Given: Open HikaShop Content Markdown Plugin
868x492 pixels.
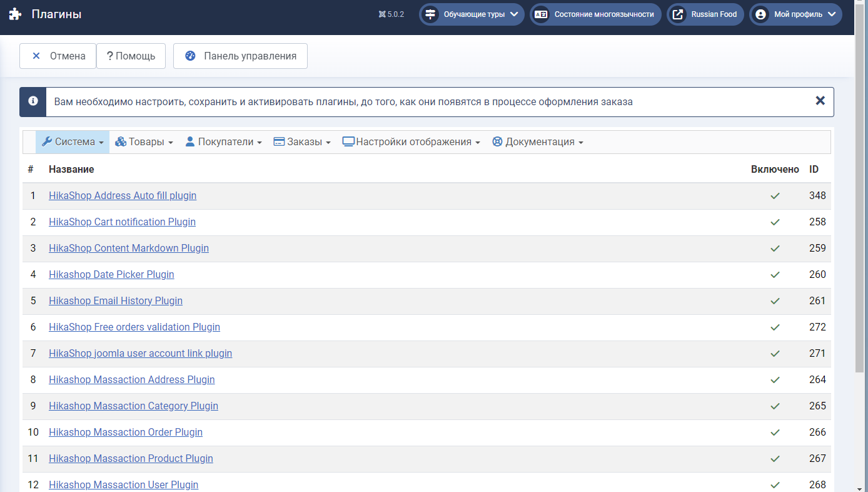Looking at the screenshot, I should click(129, 249).
